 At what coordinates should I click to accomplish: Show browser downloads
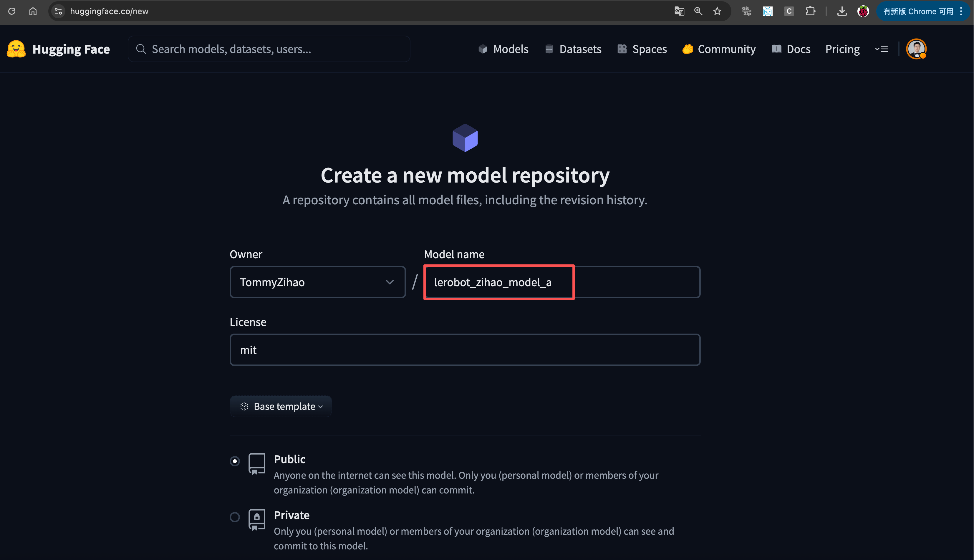coord(842,11)
